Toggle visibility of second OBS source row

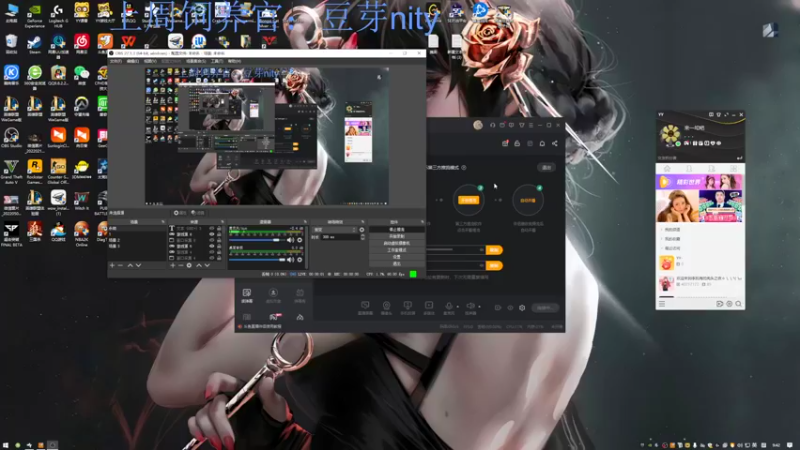tap(212, 234)
